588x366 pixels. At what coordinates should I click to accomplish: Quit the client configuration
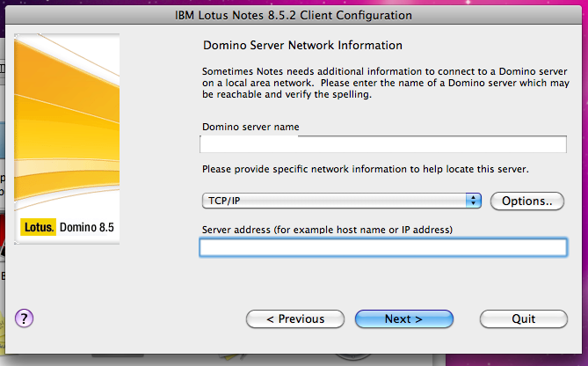tap(524, 318)
